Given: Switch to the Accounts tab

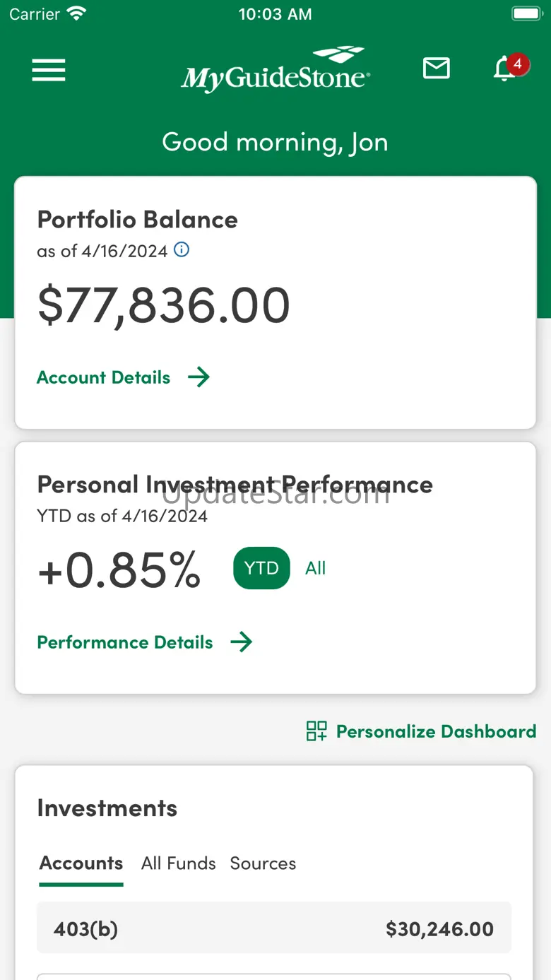Looking at the screenshot, I should (x=81, y=863).
